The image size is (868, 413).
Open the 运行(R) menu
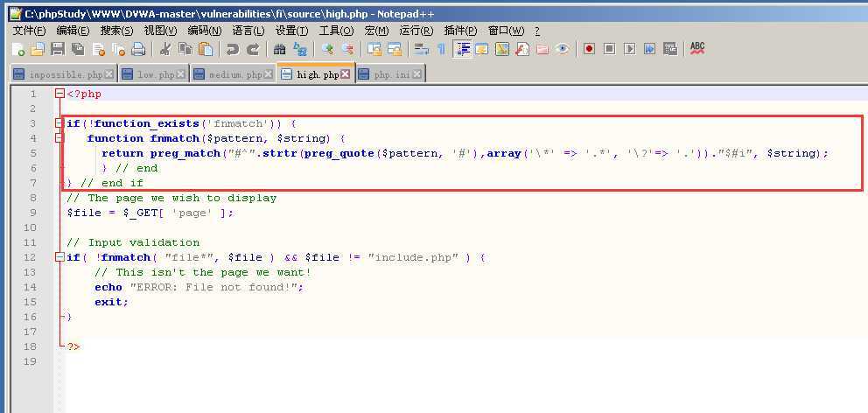416,31
